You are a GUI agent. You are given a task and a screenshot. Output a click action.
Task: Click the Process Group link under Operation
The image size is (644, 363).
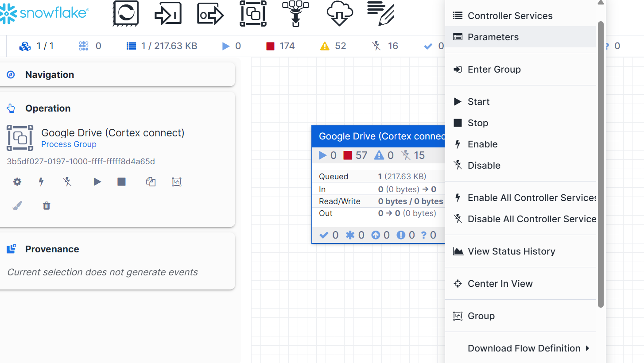pos(69,144)
